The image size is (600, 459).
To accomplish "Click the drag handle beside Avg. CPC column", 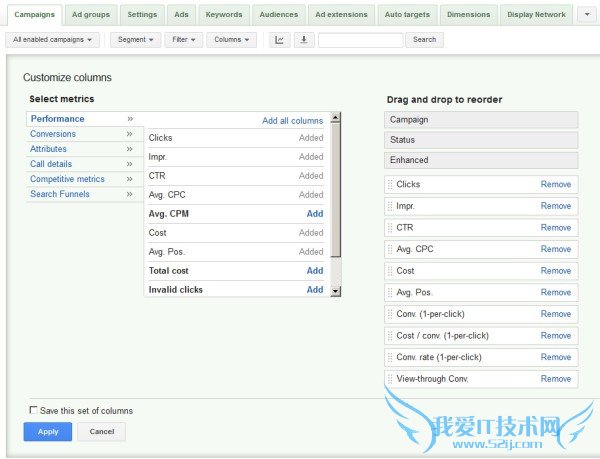I will coord(390,249).
